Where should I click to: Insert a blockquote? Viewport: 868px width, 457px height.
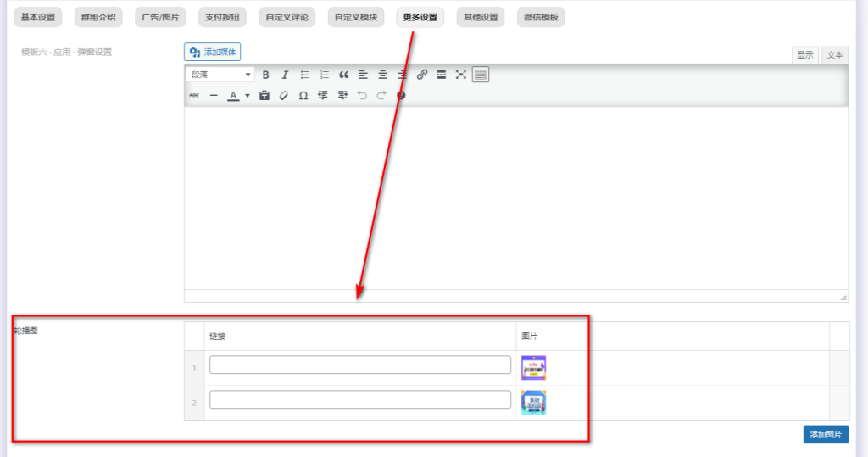click(344, 75)
